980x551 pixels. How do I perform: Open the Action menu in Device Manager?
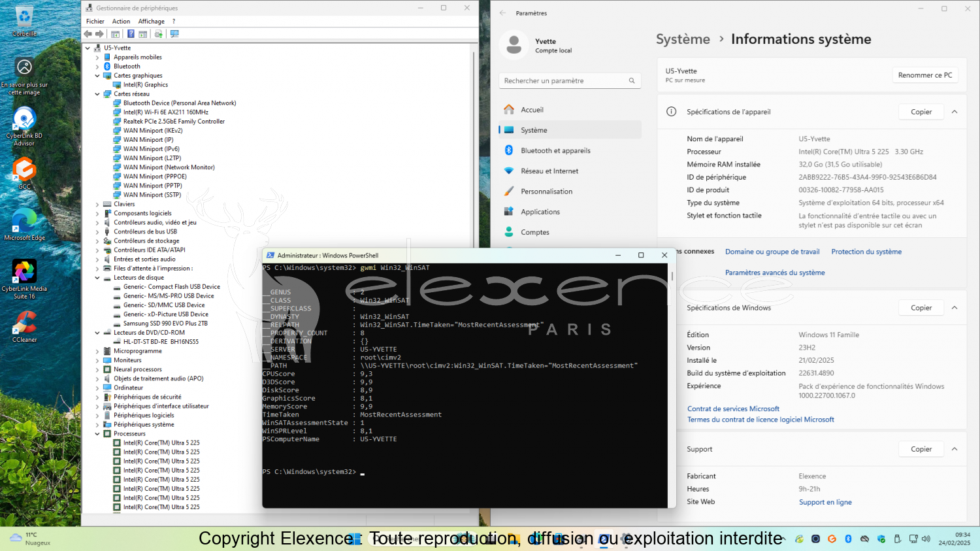click(x=121, y=22)
